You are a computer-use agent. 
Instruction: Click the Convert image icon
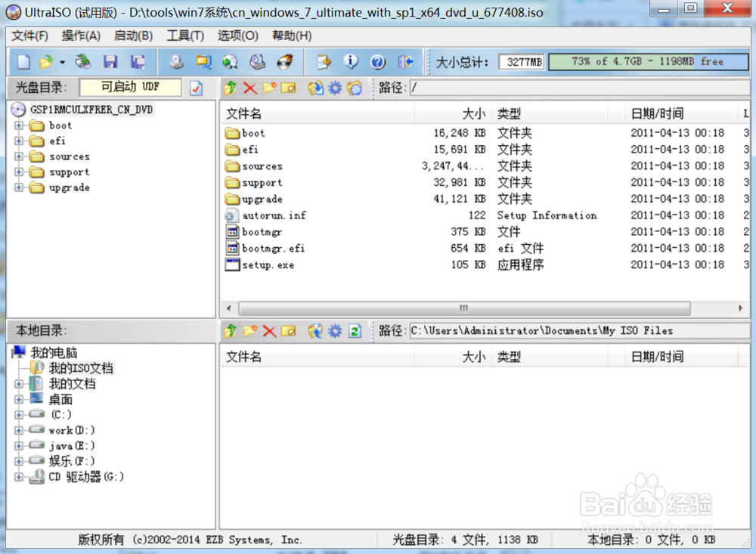230,62
